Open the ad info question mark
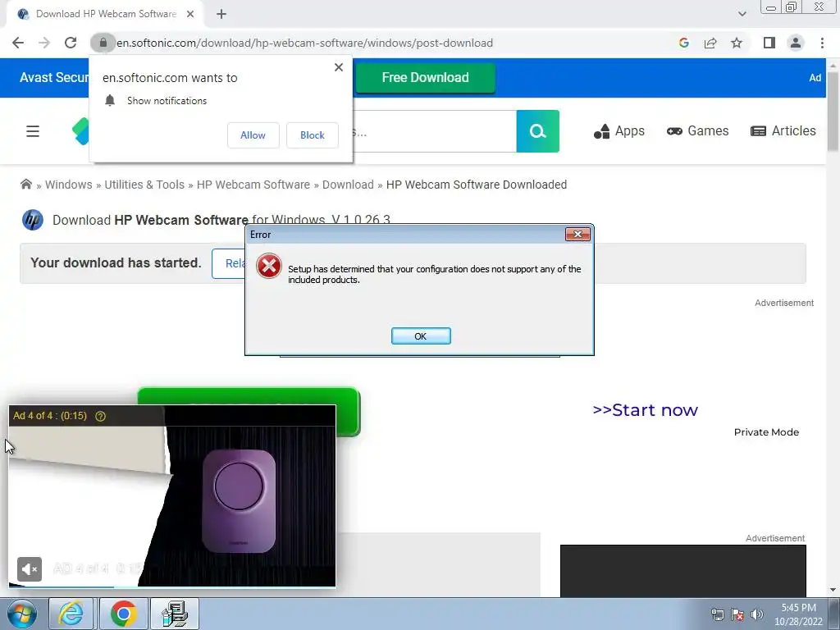This screenshot has height=630, width=840. 100,416
